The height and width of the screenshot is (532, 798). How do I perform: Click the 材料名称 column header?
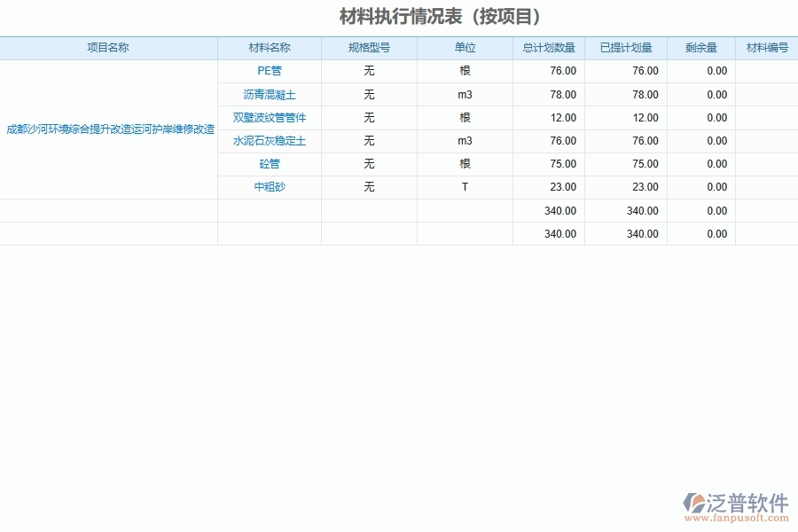click(x=267, y=48)
